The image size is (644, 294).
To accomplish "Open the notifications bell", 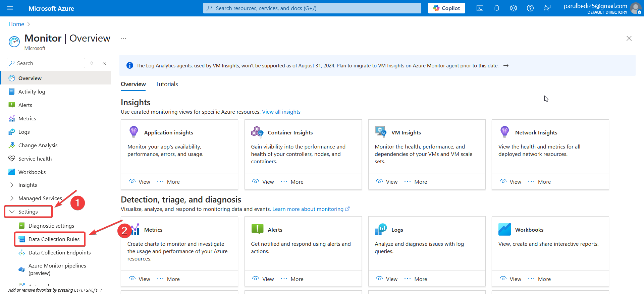I will (x=497, y=8).
